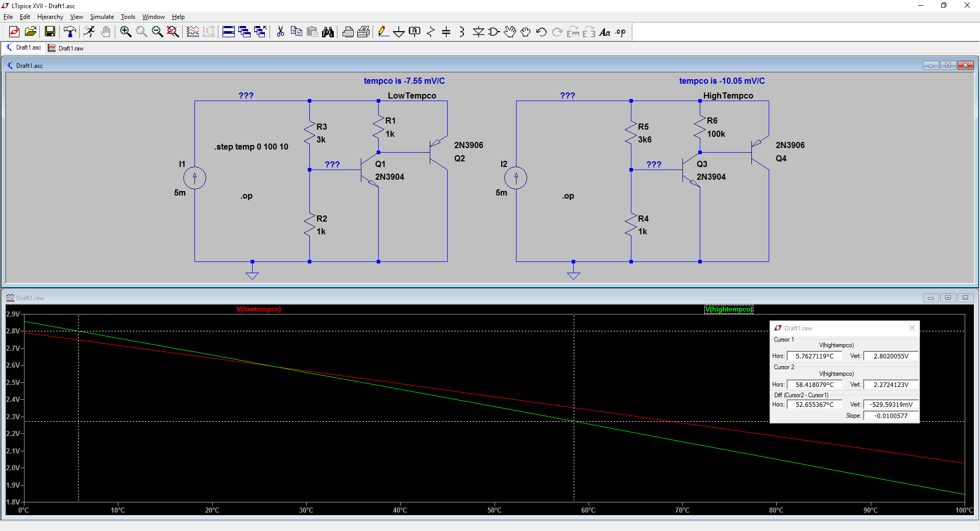Click Cascade Windows icon
Screen dimensions: 980x531
click(x=244, y=32)
